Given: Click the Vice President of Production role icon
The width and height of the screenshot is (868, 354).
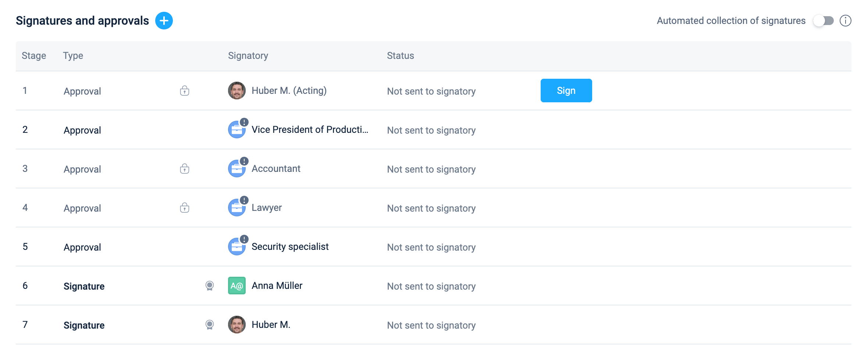Looking at the screenshot, I should click(237, 130).
